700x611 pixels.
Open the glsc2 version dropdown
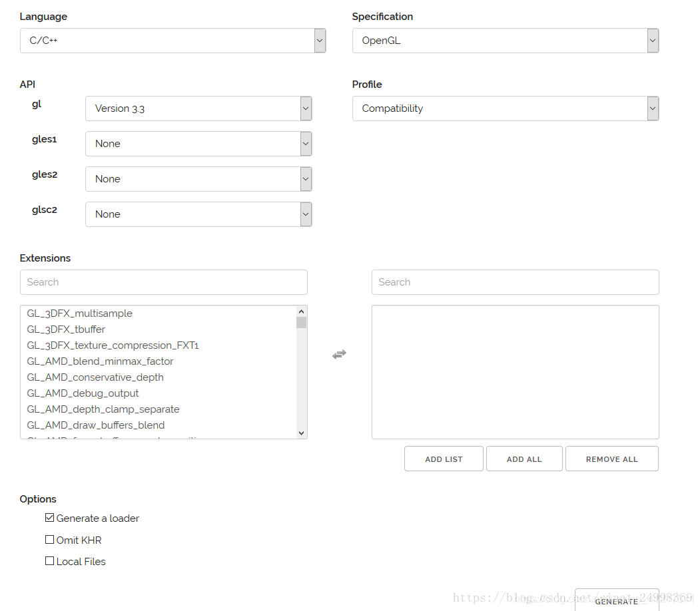click(x=198, y=214)
